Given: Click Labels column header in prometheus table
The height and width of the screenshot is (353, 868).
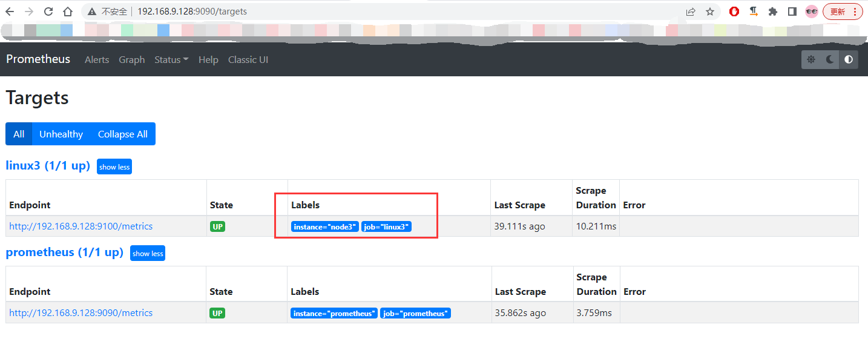Looking at the screenshot, I should (x=305, y=292).
